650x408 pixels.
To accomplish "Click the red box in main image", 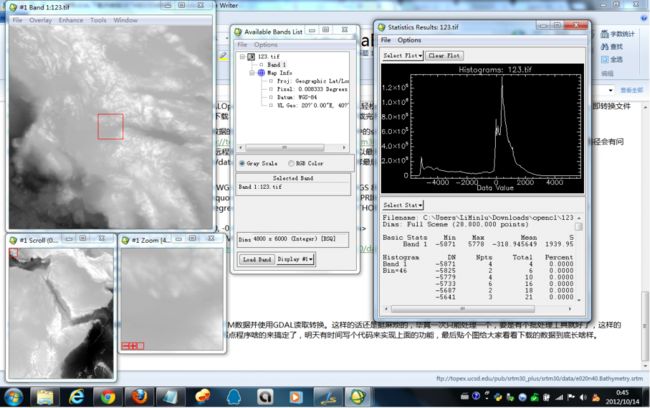I will tap(110, 126).
